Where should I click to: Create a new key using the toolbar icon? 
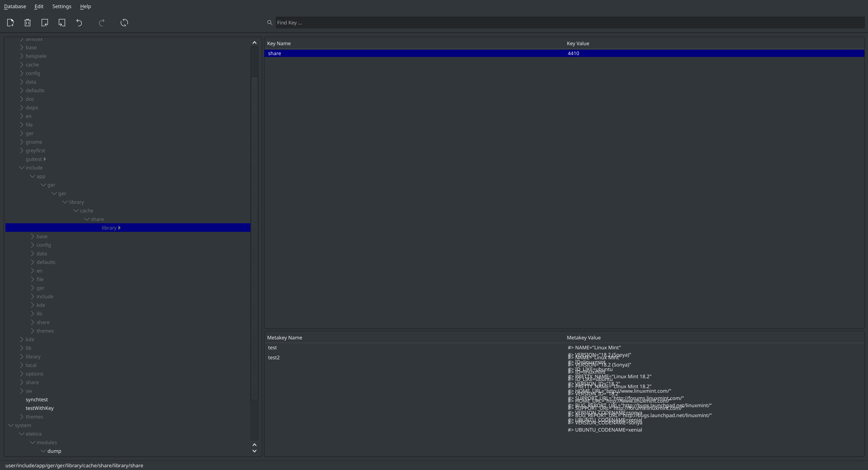[10, 23]
